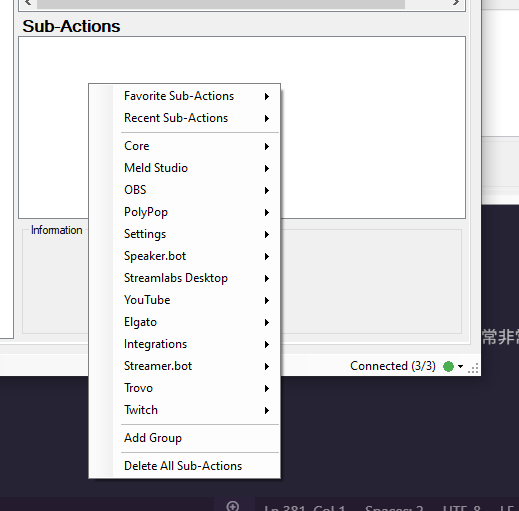The height and width of the screenshot is (511, 519).
Task: Click the window resize grip corner
Action: coord(473,368)
